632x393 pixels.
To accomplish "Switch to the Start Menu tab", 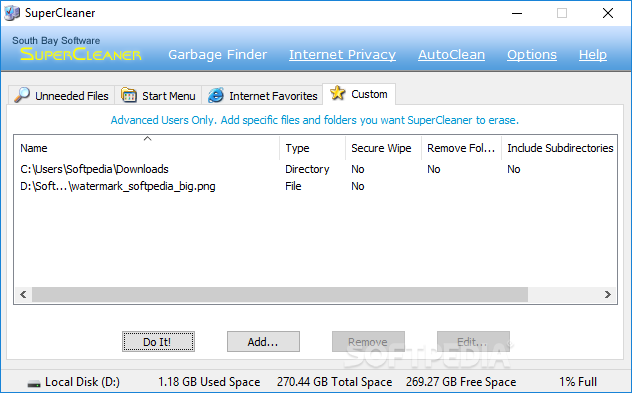I will click(158, 96).
